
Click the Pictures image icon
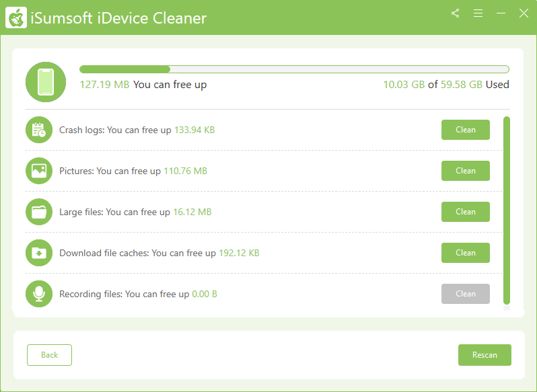[39, 171]
